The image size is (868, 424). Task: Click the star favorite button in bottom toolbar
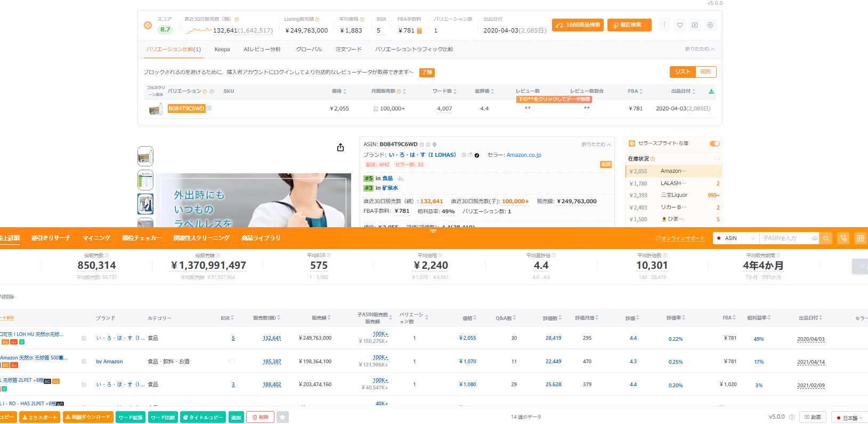click(x=282, y=417)
